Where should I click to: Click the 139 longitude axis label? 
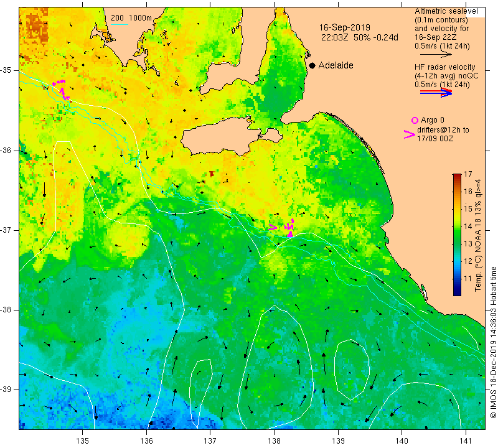(338, 441)
